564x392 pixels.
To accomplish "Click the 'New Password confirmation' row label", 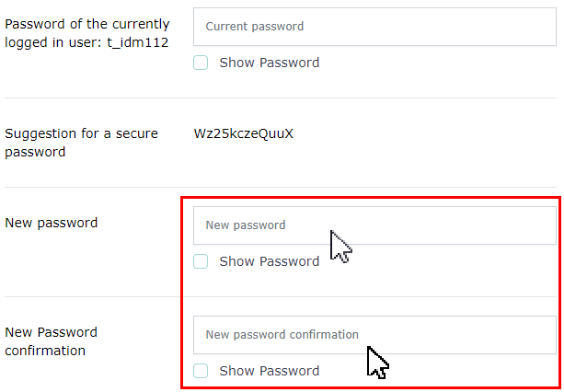I will click(x=51, y=340).
